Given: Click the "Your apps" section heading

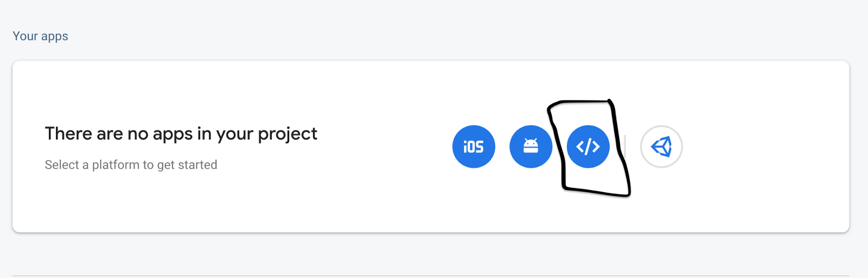Looking at the screenshot, I should click(x=41, y=36).
